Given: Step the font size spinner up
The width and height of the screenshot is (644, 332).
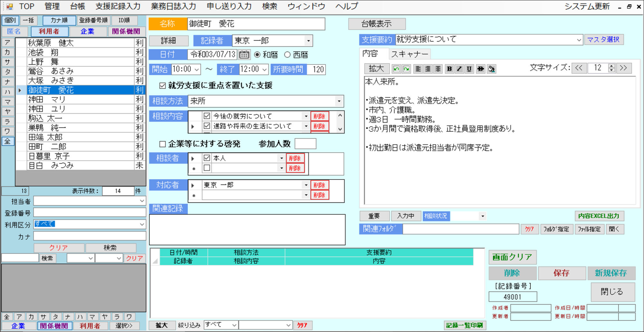Looking at the screenshot, I should coord(611,66).
